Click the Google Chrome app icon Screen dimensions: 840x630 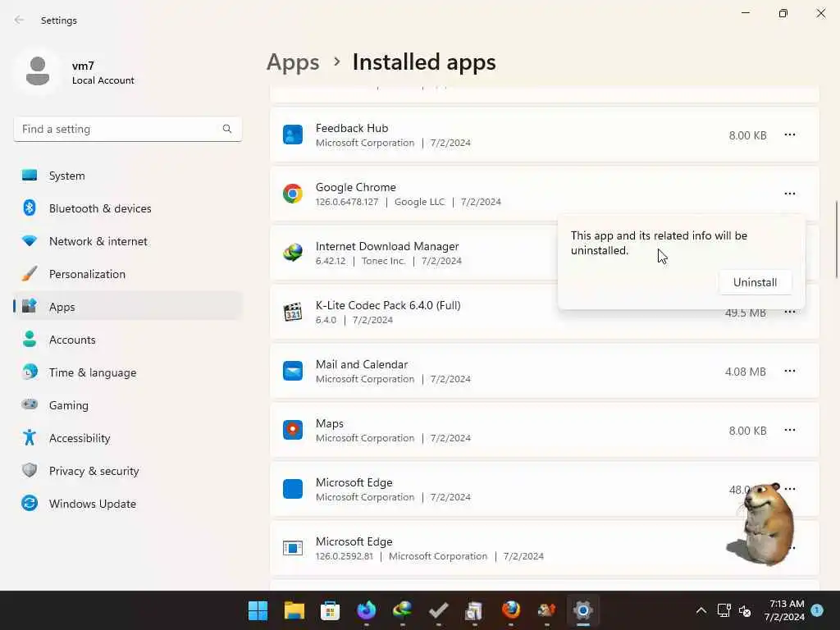click(293, 194)
